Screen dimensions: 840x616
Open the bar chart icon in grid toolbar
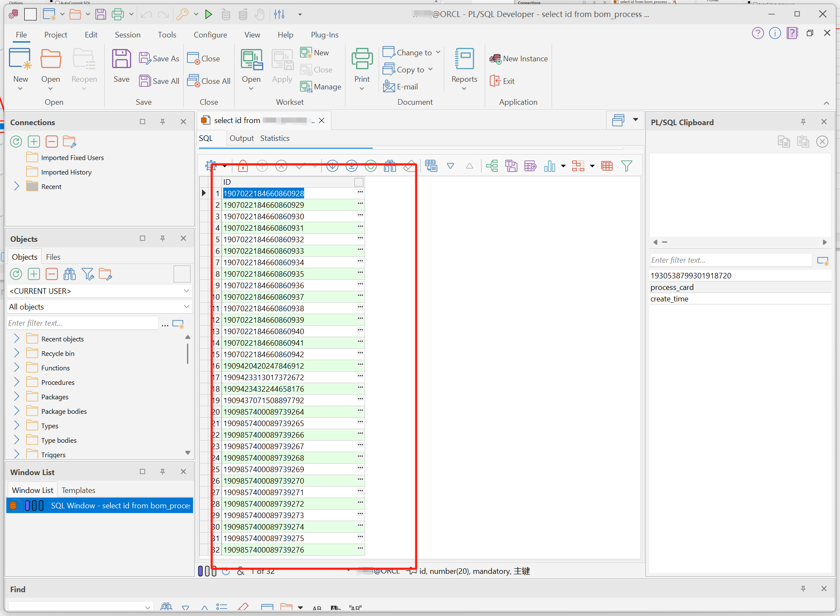(x=549, y=166)
